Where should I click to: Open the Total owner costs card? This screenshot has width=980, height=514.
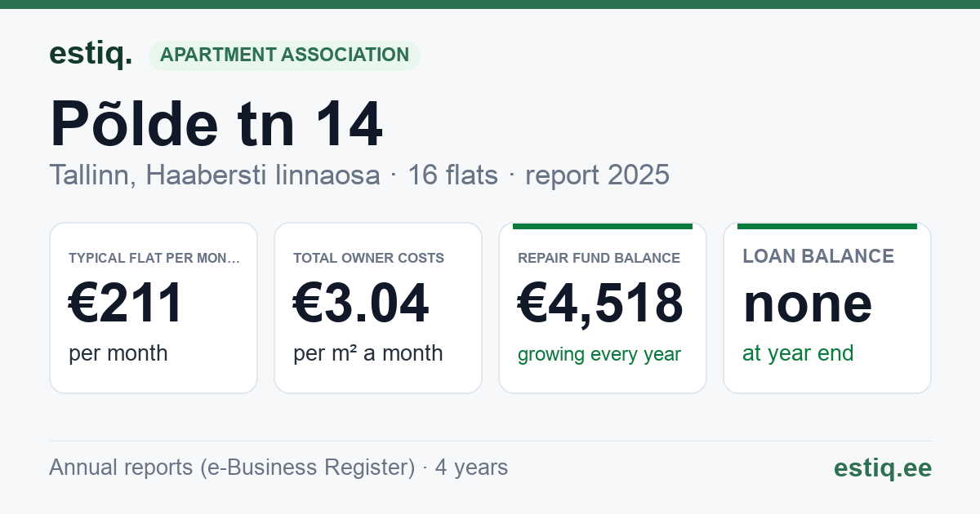click(x=378, y=308)
